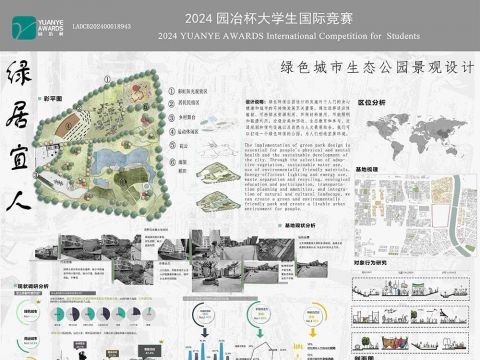
Task: Click the title 2024 园冶杯大学生国际竞赛
Action: (x=269, y=18)
